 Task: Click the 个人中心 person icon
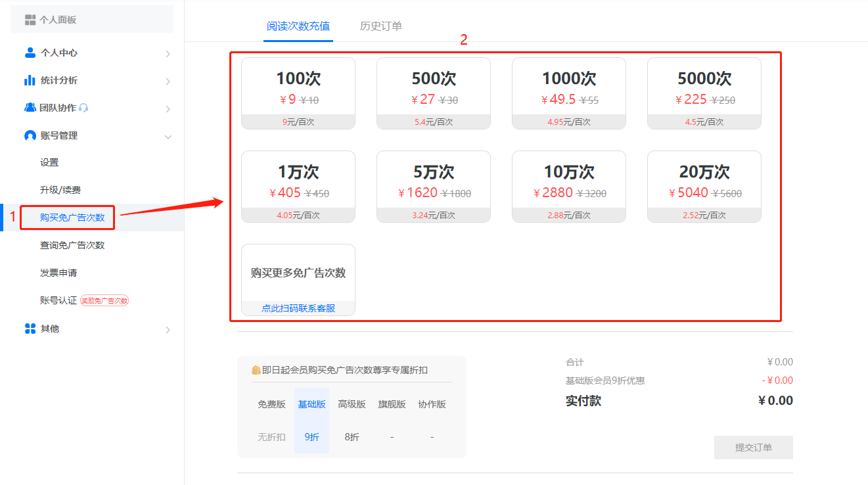pos(30,53)
